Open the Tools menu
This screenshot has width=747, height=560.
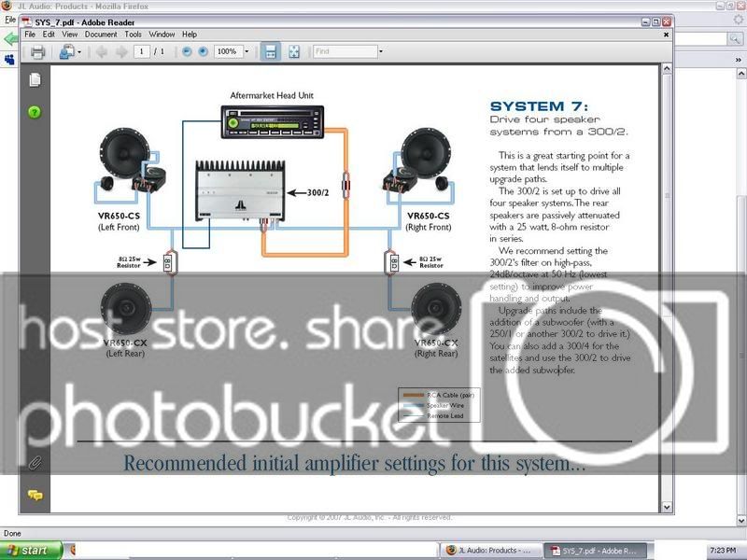[x=133, y=35]
